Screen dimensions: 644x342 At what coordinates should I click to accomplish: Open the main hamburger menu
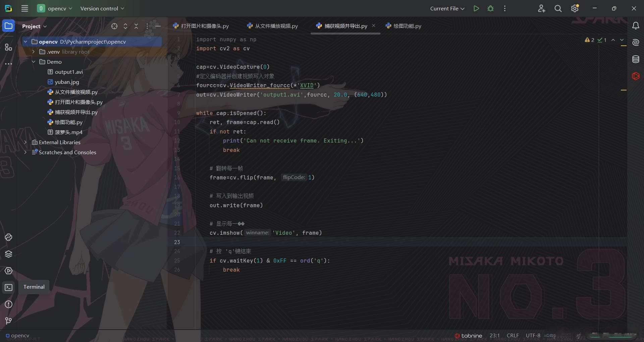[25, 8]
